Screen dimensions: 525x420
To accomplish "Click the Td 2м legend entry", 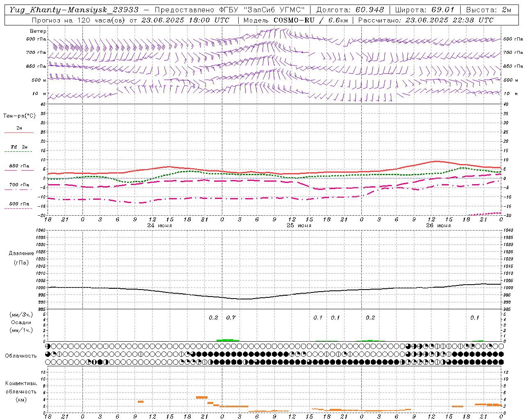I will 19,147.
